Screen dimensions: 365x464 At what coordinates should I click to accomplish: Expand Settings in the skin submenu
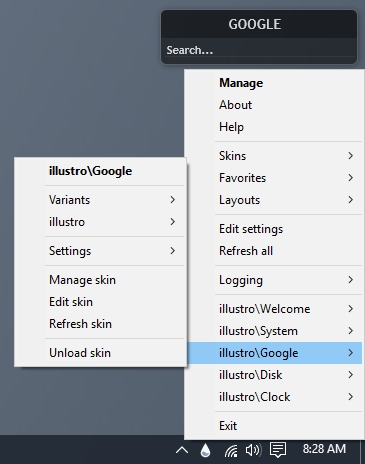pos(100,251)
